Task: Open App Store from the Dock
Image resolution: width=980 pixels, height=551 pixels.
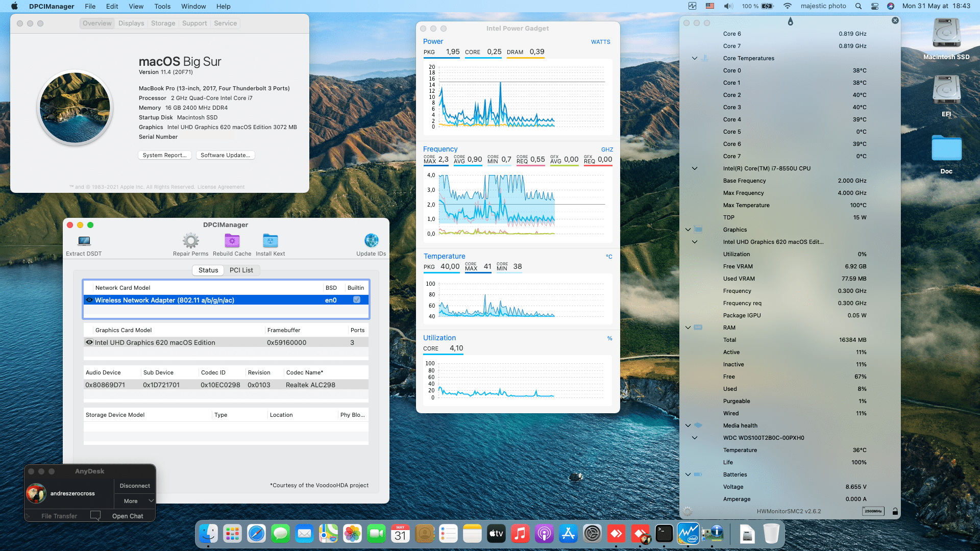Action: [568, 534]
